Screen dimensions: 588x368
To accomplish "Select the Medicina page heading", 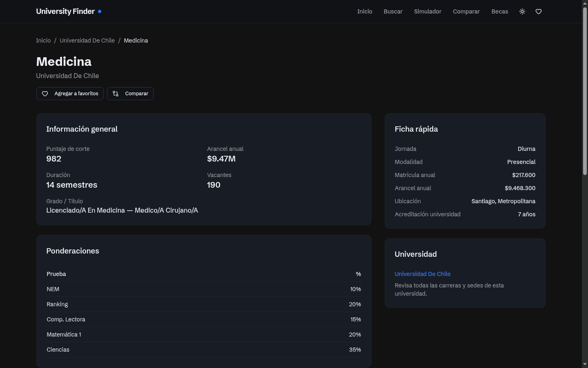I will click(x=64, y=61).
